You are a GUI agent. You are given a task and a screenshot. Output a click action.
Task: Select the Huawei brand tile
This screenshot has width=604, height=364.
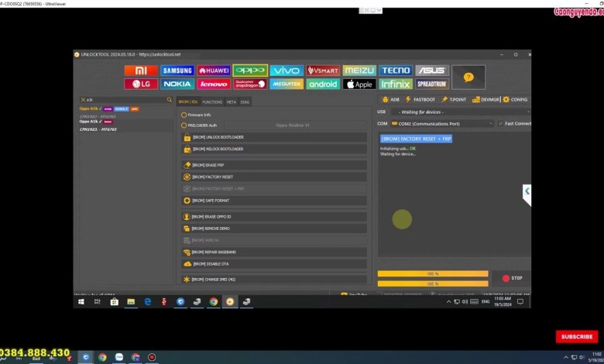tap(214, 70)
